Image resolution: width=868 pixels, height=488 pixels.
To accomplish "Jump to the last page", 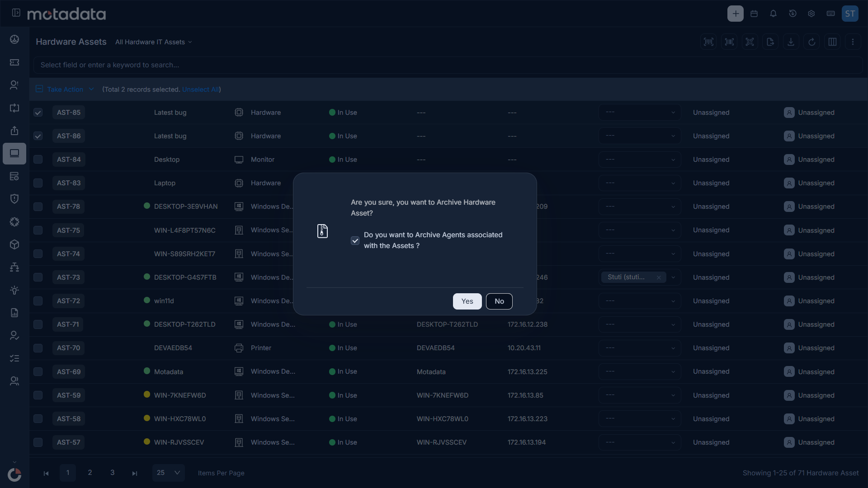I will pyautogui.click(x=134, y=473).
